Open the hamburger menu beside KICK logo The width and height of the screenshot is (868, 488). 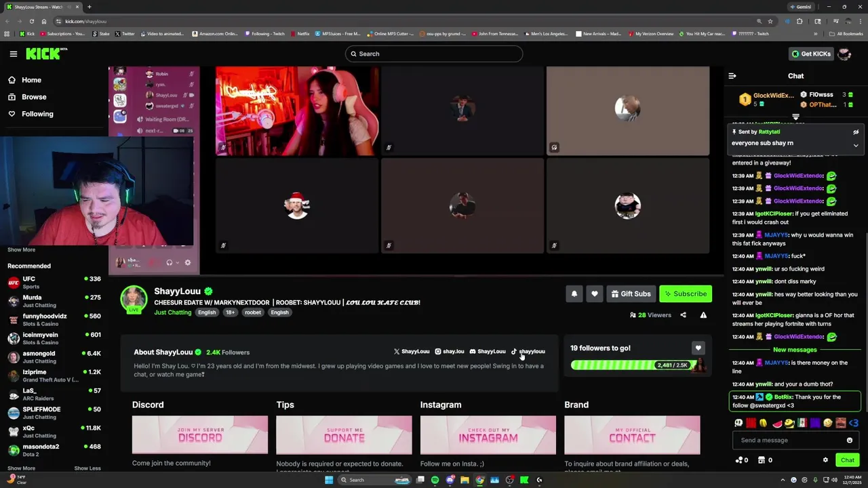(13, 54)
